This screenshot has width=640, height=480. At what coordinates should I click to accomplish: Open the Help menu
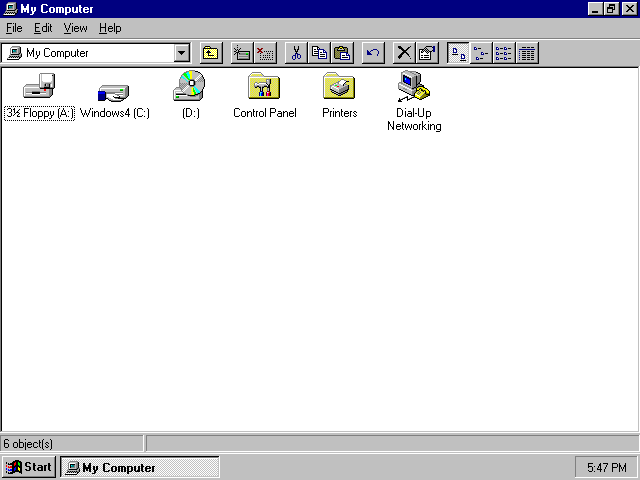(x=110, y=28)
